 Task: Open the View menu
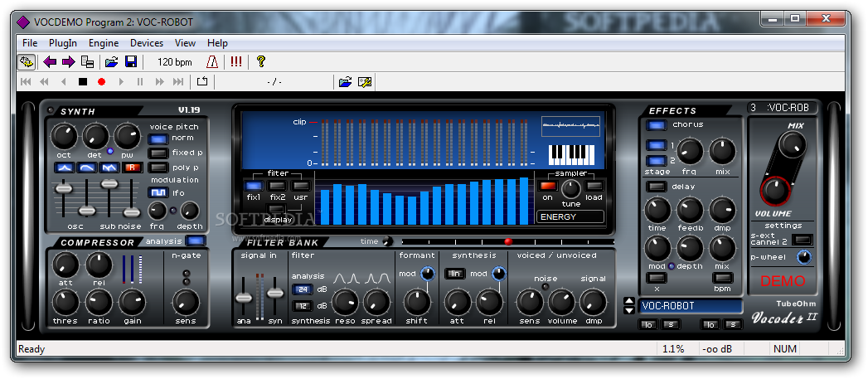[x=185, y=42]
